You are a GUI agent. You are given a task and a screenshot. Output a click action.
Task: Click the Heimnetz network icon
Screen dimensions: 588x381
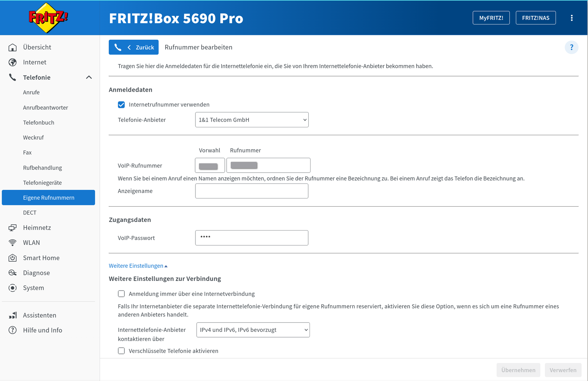point(12,228)
